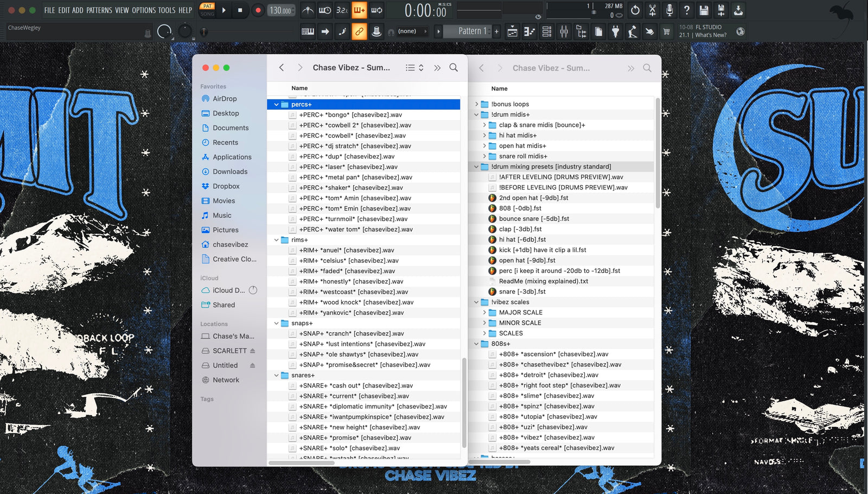
Task: Open the Piano roll view icon
Action: pos(529,32)
